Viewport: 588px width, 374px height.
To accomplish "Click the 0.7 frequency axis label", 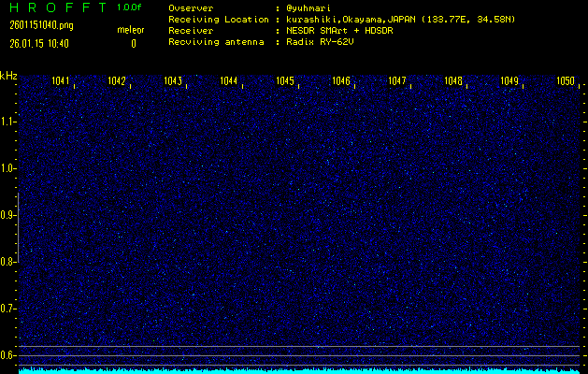I will click(x=8, y=309).
